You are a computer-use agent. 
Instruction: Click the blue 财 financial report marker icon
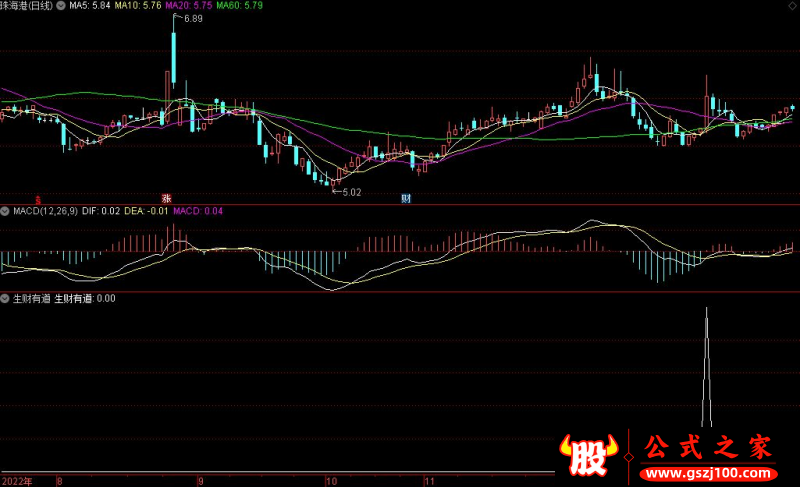click(x=406, y=198)
